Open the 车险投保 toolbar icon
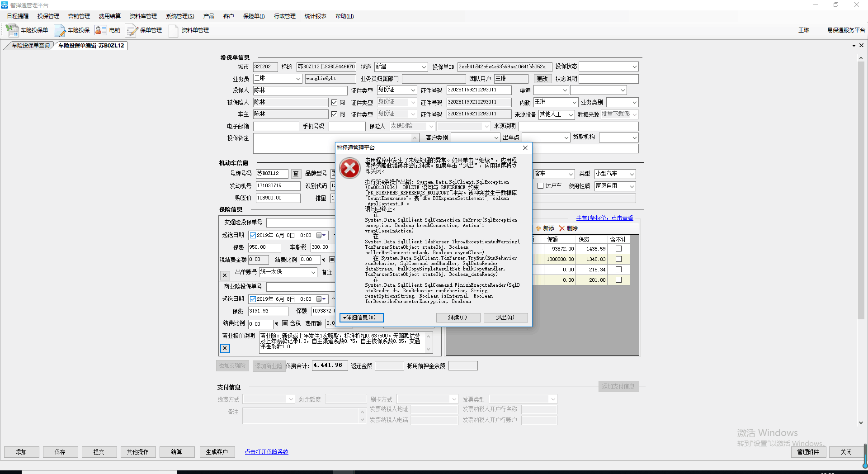 (x=60, y=30)
